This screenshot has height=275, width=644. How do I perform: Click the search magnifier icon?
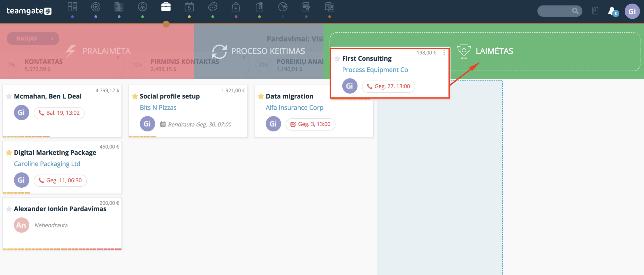(x=575, y=11)
